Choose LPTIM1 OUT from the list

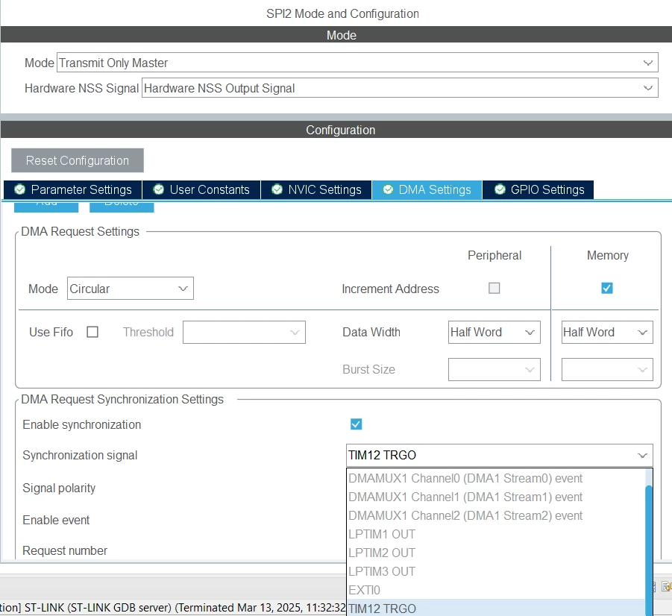coord(496,535)
